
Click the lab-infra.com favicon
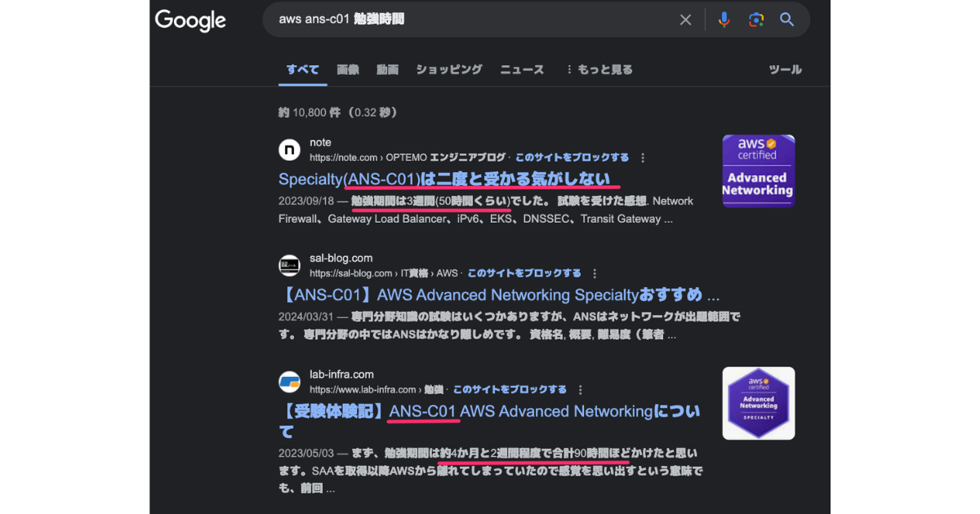[x=289, y=382]
